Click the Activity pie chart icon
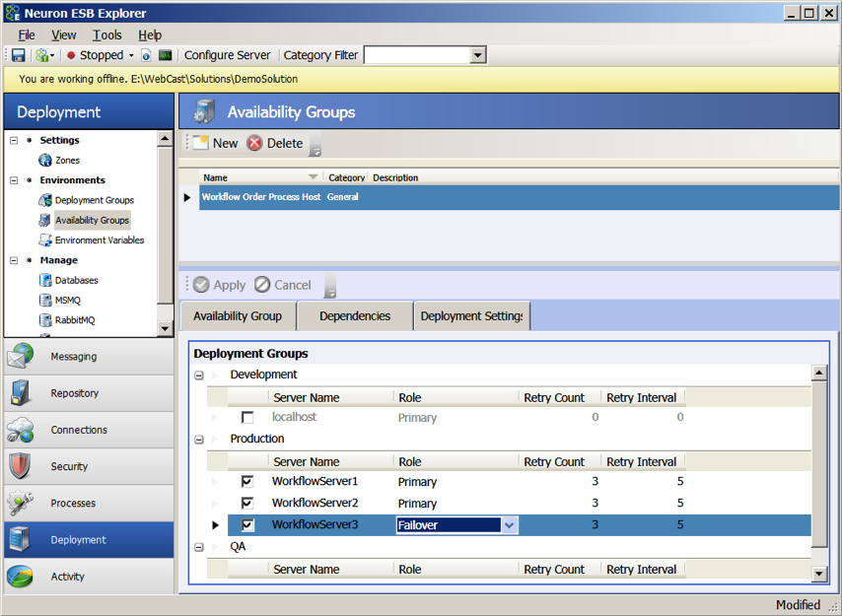Viewport: 842px width, 616px height. pos(21,577)
